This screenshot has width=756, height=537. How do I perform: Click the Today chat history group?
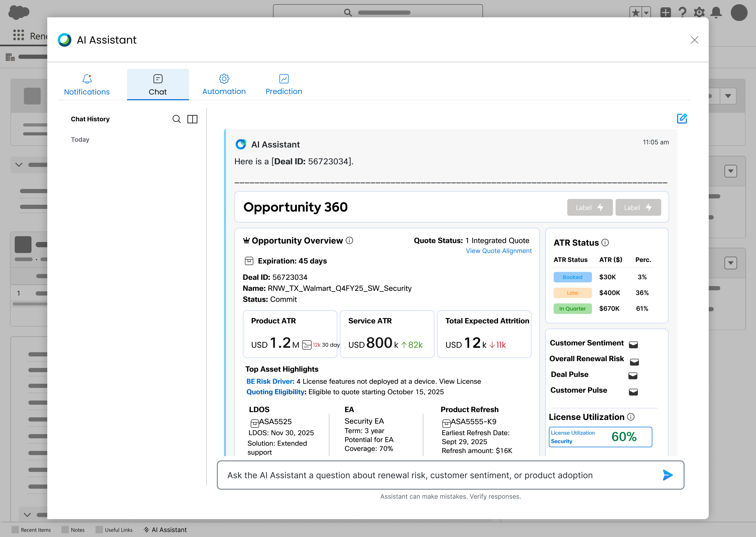coord(80,139)
